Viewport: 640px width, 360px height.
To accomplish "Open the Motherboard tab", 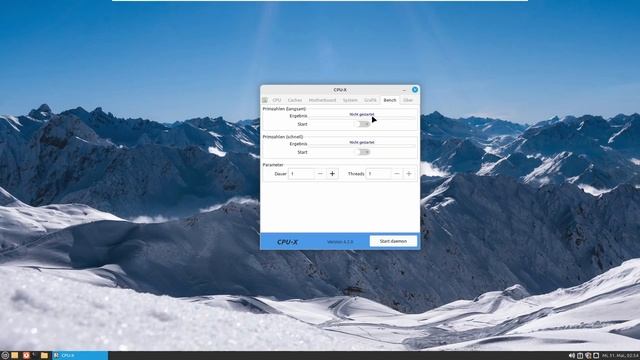I will click(322, 100).
